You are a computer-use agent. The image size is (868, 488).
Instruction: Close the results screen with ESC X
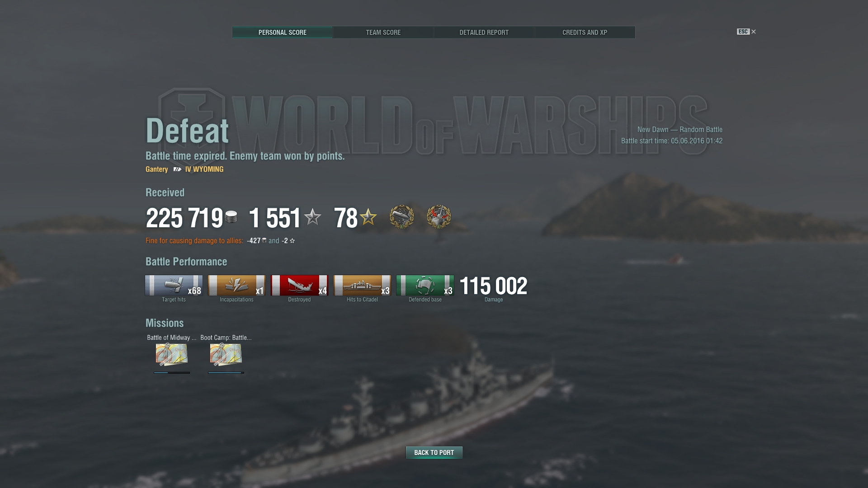coord(746,32)
